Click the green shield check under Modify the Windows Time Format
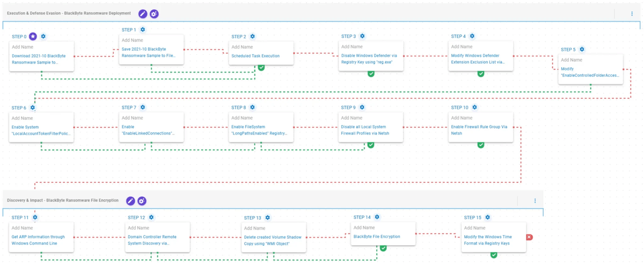The height and width of the screenshot is (264, 644). pos(494,254)
